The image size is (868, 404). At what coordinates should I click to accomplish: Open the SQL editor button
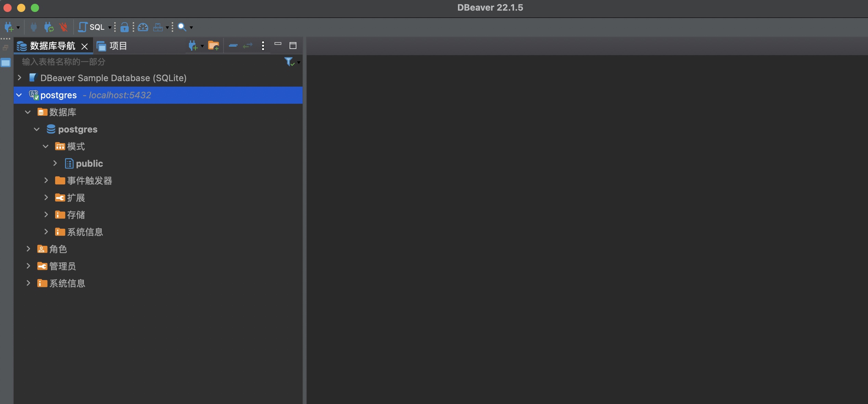coord(91,27)
